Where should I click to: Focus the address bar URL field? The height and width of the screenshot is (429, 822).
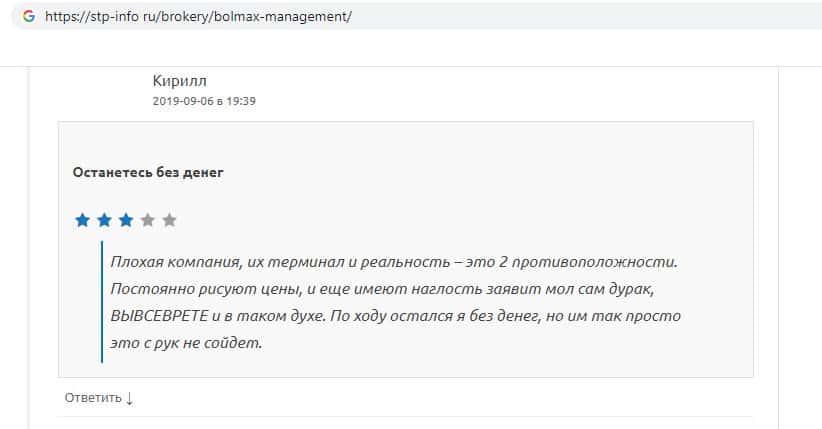(400, 18)
